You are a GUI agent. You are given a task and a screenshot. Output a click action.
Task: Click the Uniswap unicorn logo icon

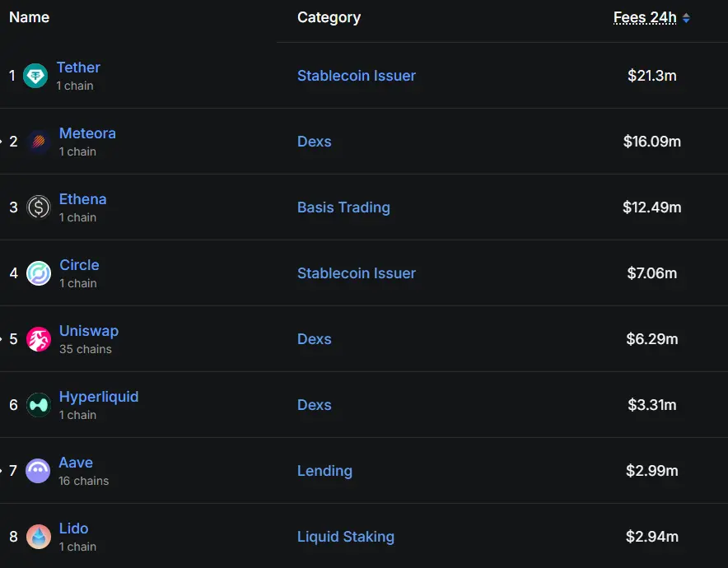[x=39, y=339]
